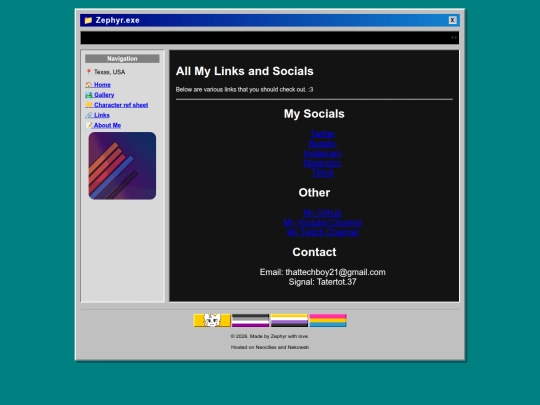Image resolution: width=540 pixels, height=405 pixels.
Task: Open the My Github link
Action: point(322,212)
